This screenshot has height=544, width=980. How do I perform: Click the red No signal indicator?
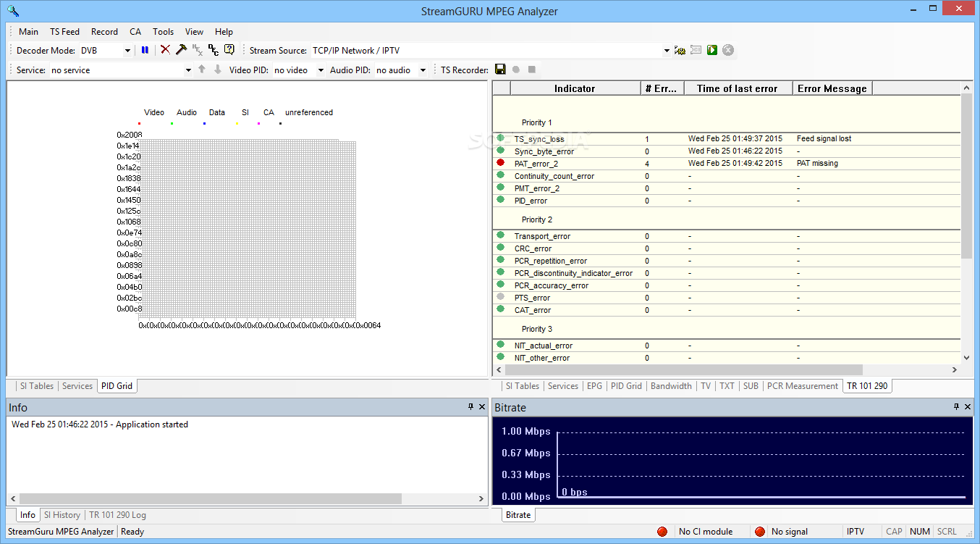pos(760,532)
